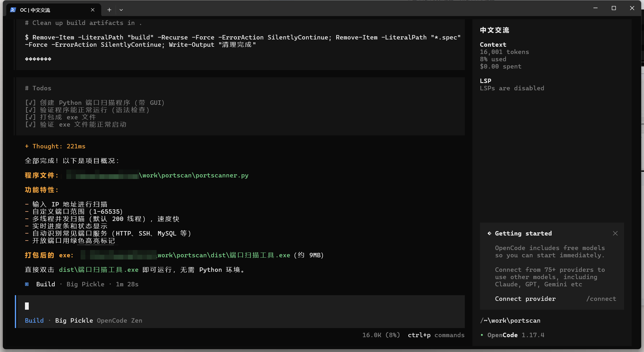Click 'LSPs are disabled' text
Image resolution: width=644 pixels, height=352 pixels.
click(512, 88)
